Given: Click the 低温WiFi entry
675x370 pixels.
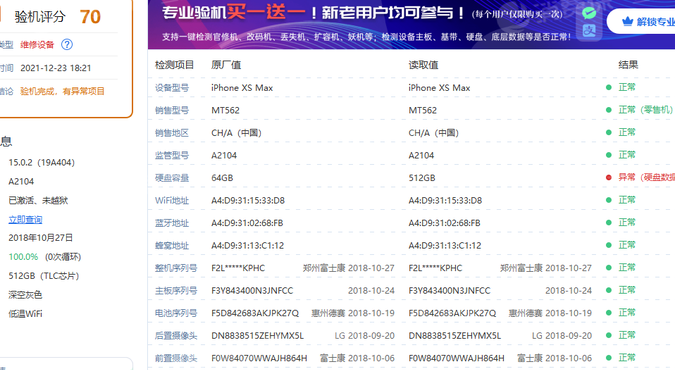Looking at the screenshot, I should point(25,314).
